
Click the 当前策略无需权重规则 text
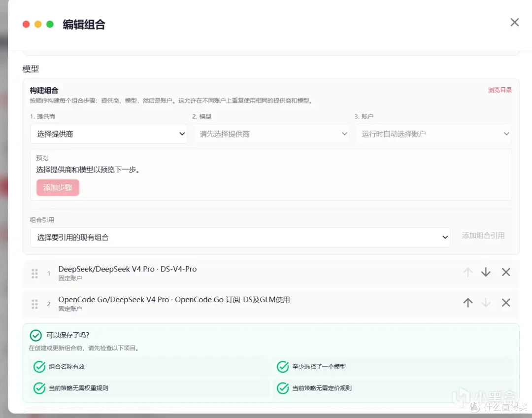coord(78,388)
